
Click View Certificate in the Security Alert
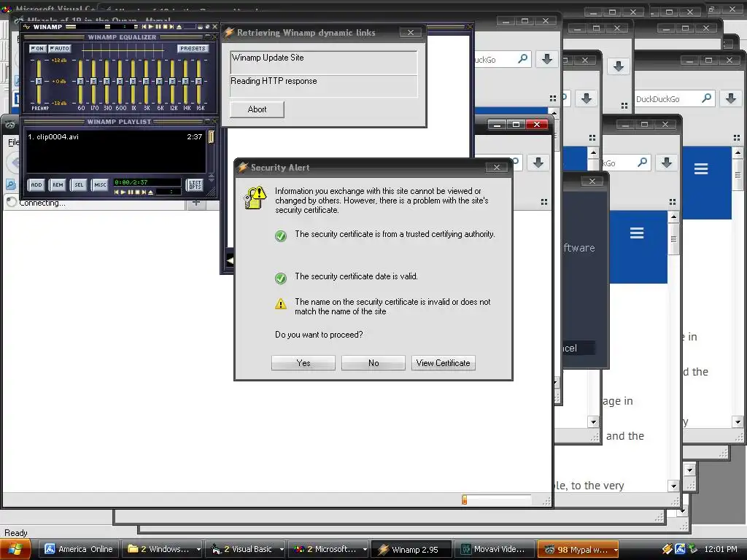click(443, 363)
